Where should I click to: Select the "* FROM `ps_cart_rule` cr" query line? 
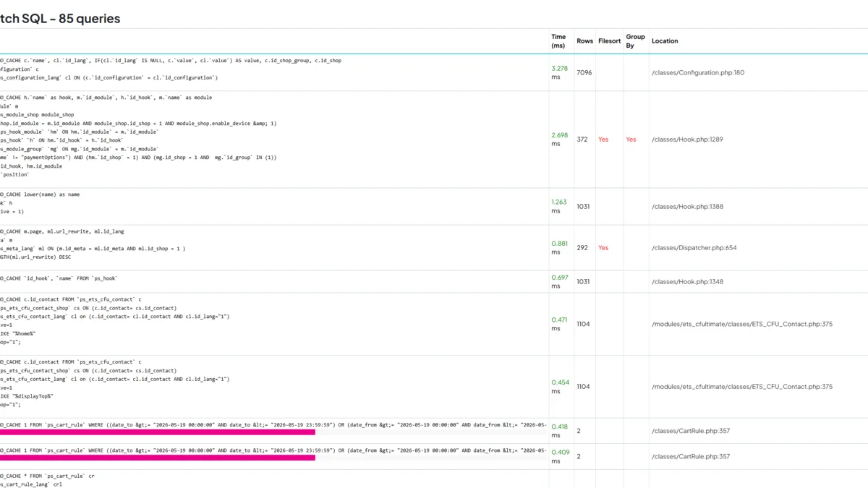(x=47, y=476)
